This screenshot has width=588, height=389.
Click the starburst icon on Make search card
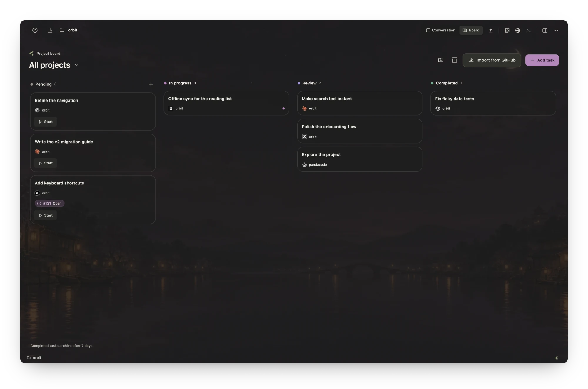coord(304,109)
